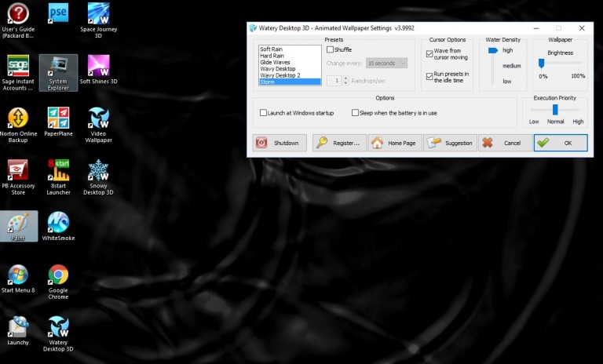
Task: Enable Launch at Windows startup
Action: 264,113
